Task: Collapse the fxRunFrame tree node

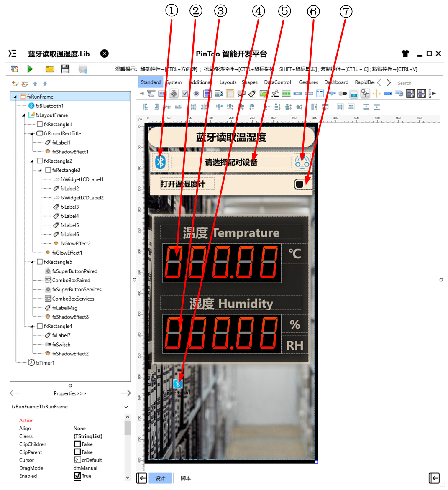Action: [x=15, y=97]
